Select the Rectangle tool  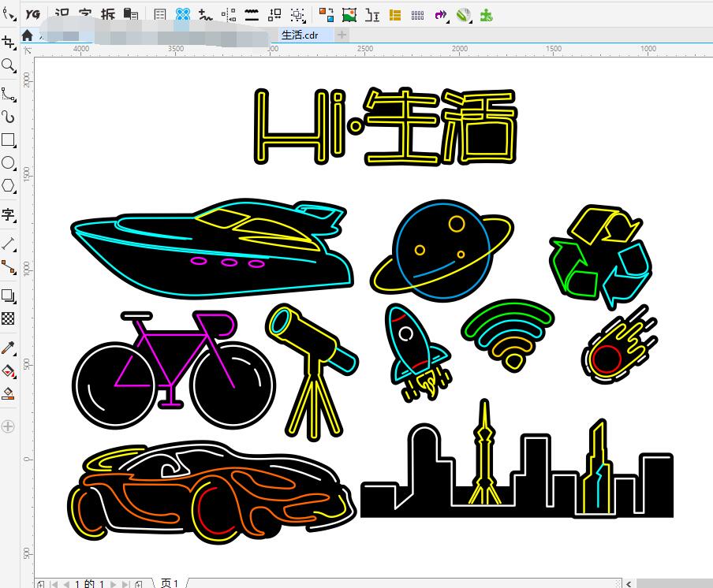click(9, 140)
